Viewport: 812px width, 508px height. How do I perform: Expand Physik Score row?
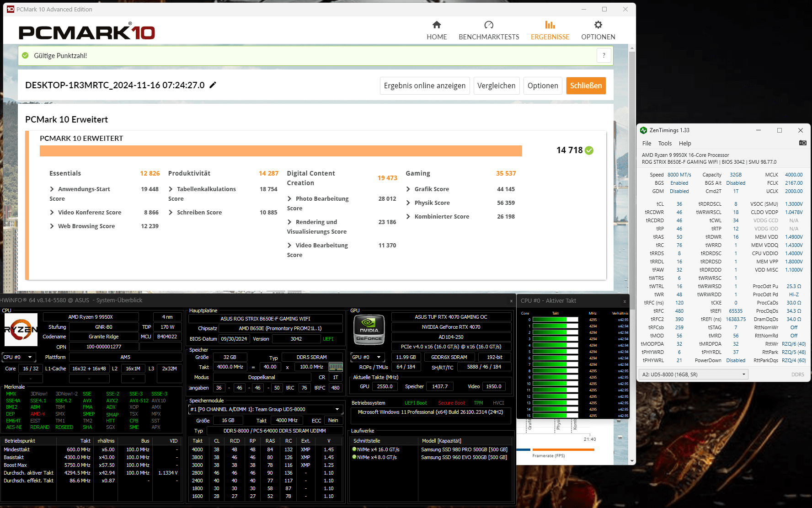click(x=408, y=203)
